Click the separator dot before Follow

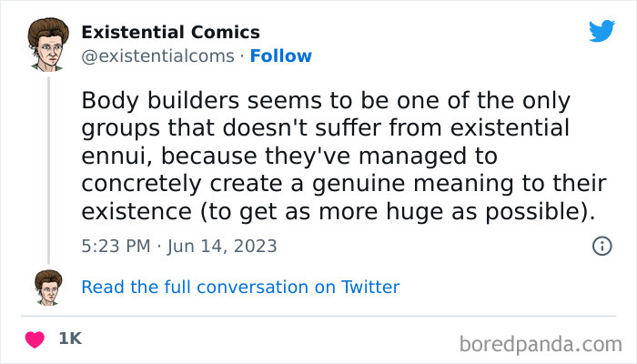tap(242, 56)
